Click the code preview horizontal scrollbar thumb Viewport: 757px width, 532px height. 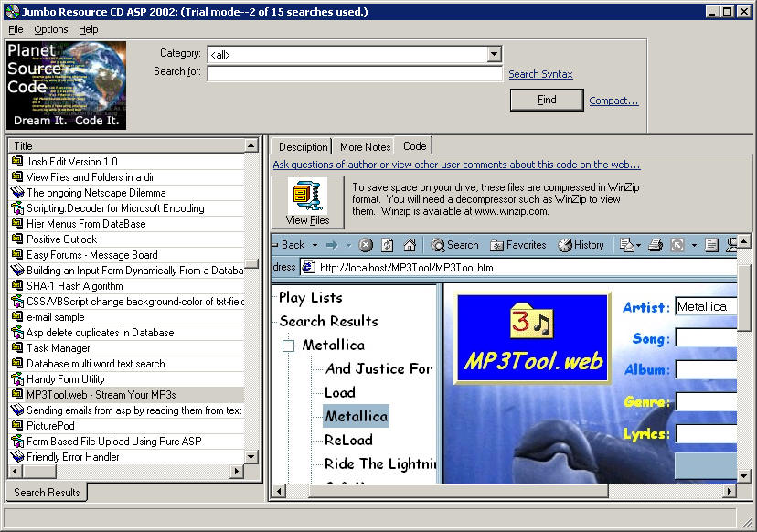(x=458, y=491)
